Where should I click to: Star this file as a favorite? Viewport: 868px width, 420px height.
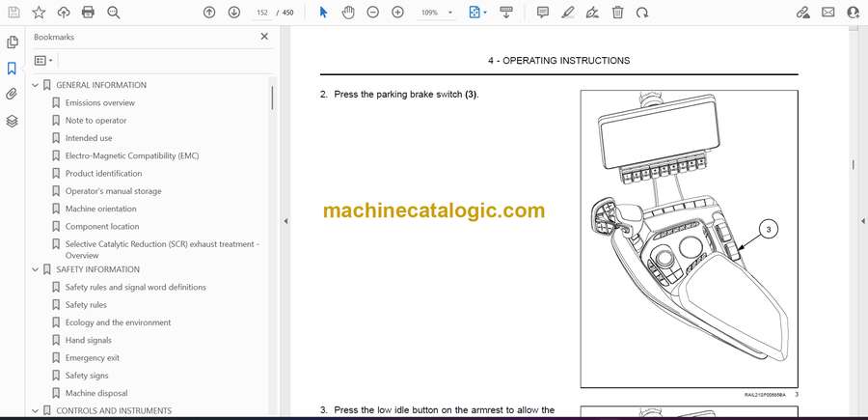[x=39, y=13]
